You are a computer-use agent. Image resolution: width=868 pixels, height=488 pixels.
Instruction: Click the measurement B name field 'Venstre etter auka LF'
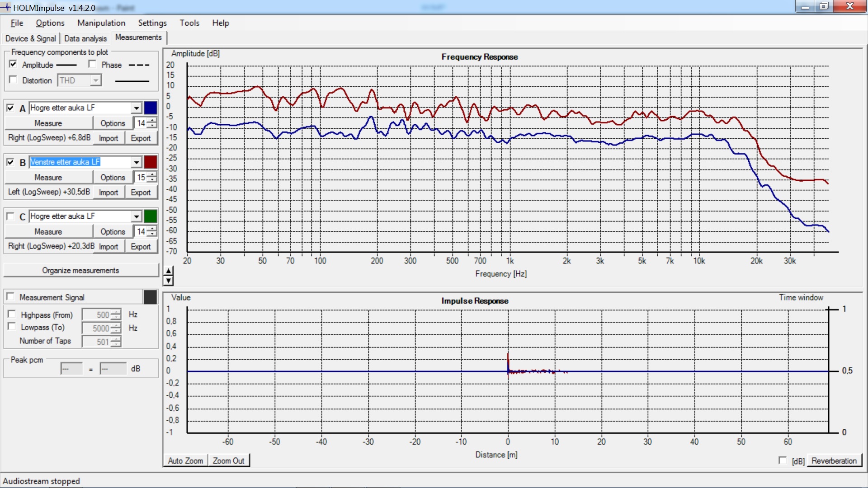pos(80,162)
